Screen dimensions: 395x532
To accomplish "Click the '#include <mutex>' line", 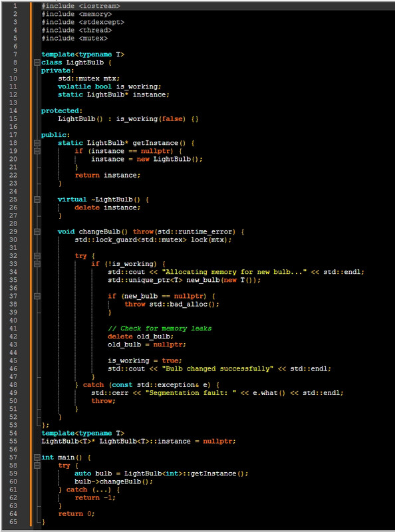I will [74, 39].
